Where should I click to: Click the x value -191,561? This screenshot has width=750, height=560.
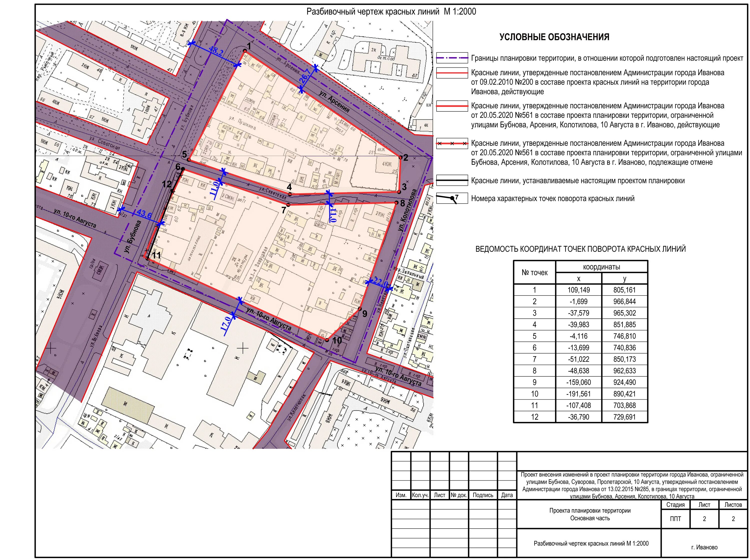pyautogui.click(x=579, y=394)
